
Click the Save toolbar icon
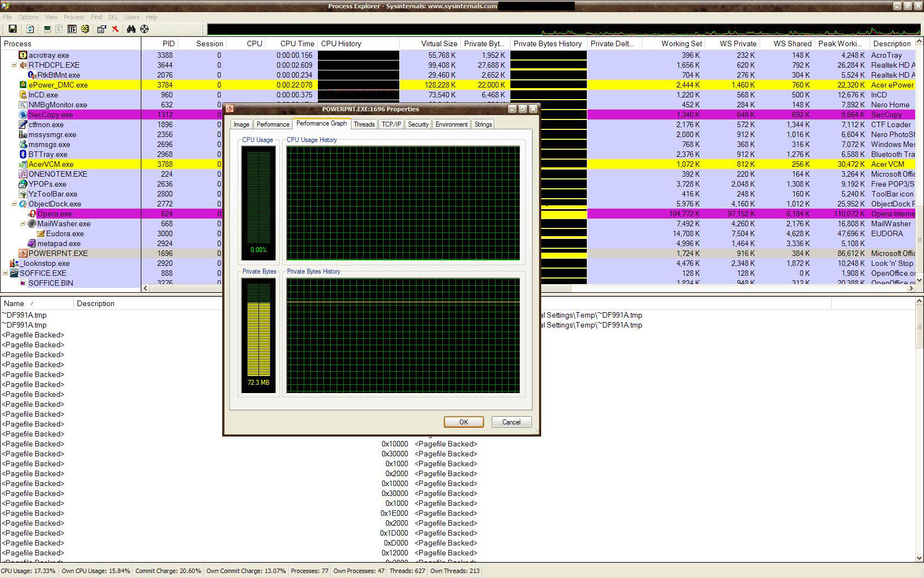click(x=13, y=29)
